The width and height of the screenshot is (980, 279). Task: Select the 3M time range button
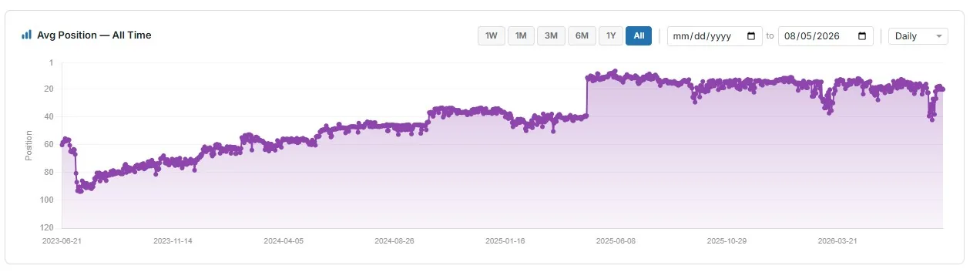point(551,35)
